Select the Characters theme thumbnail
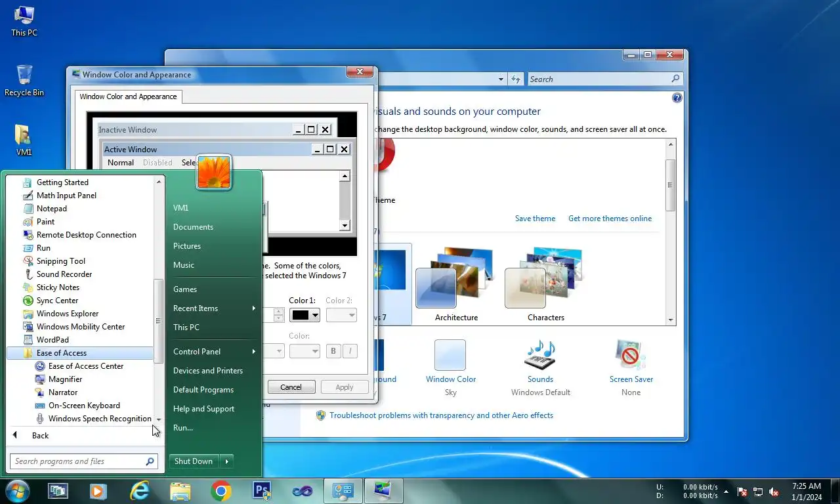Image resolution: width=840 pixels, height=504 pixels. coord(546,283)
